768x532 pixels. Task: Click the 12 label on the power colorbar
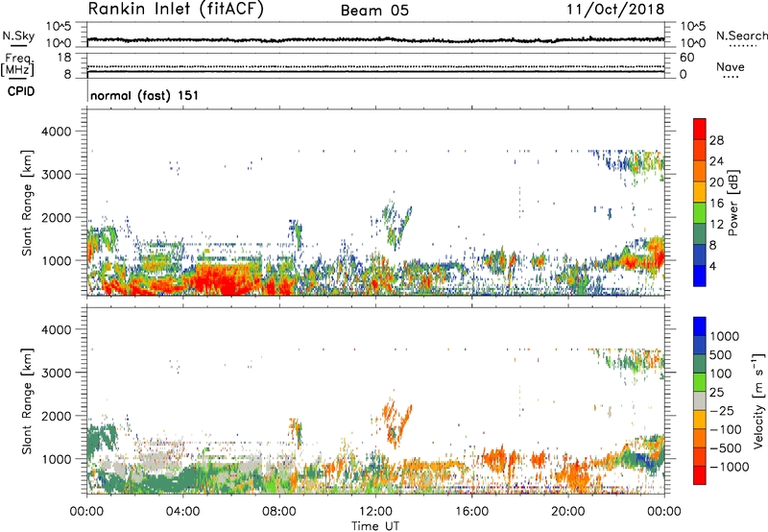[716, 225]
